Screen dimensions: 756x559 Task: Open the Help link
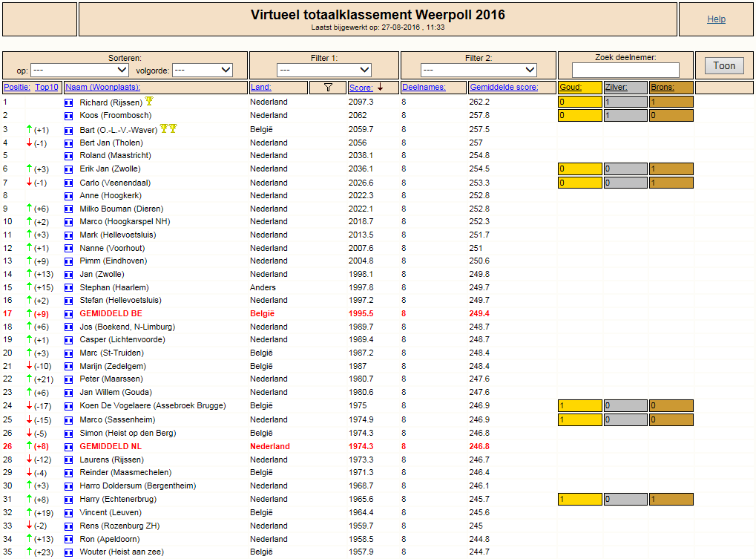[716, 19]
